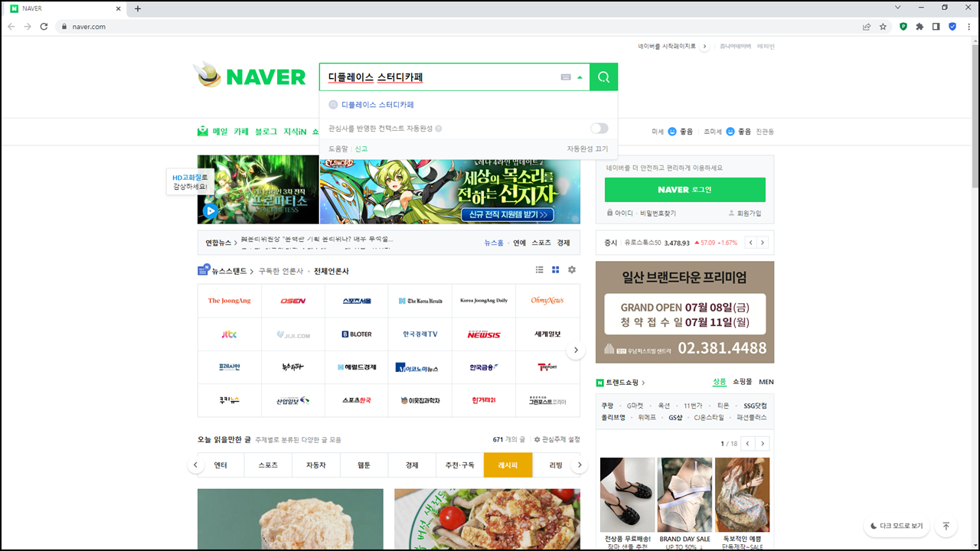The height and width of the screenshot is (551, 980).
Task: Open 11번가 shopping mall link
Action: pos(692,406)
